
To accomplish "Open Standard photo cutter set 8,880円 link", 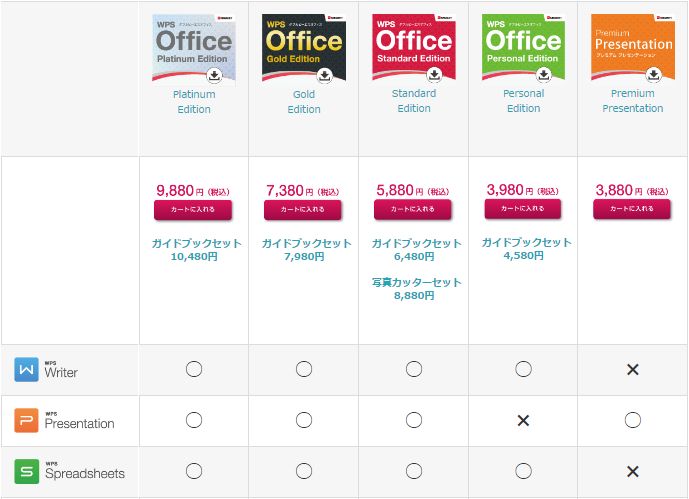I will 416,289.
